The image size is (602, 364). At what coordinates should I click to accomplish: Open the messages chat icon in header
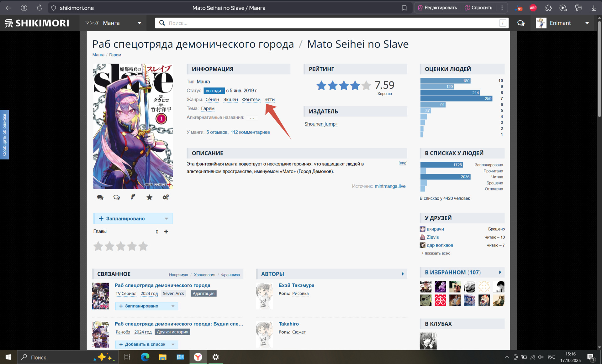pyautogui.click(x=521, y=23)
